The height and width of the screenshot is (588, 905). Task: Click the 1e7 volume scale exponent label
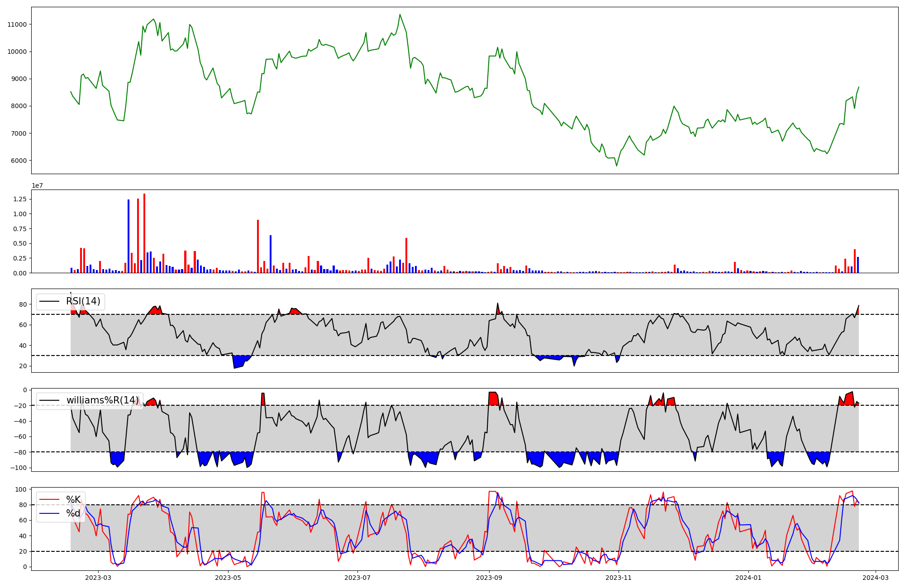pos(37,185)
